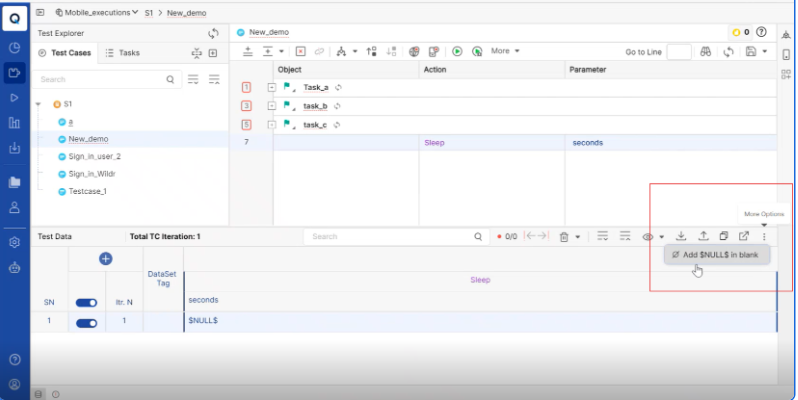Toggle the eye visibility icon in Test Data

[648, 237]
